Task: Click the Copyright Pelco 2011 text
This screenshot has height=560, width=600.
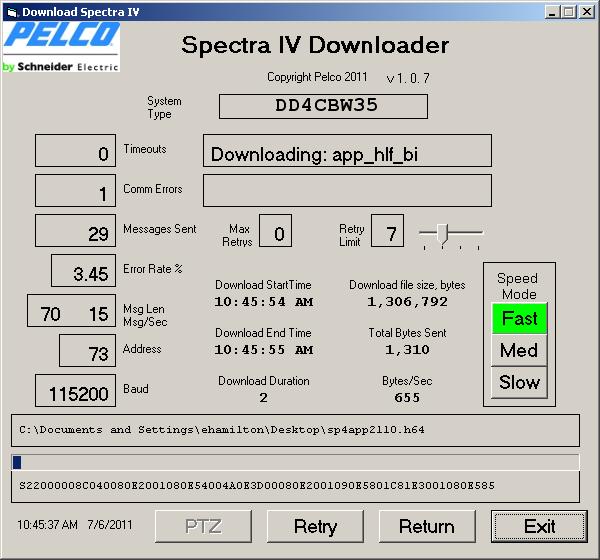Action: 317,77
